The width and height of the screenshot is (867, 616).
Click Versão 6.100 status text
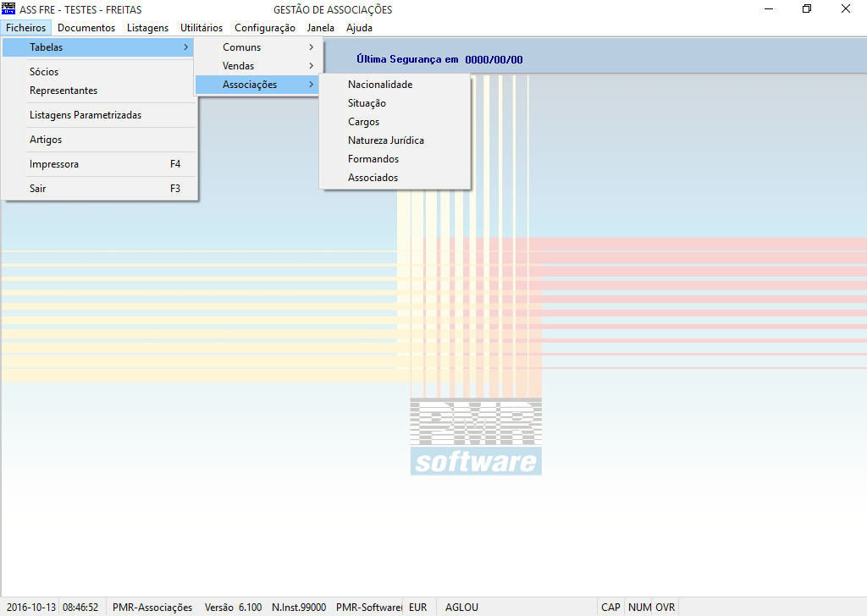pos(234,608)
